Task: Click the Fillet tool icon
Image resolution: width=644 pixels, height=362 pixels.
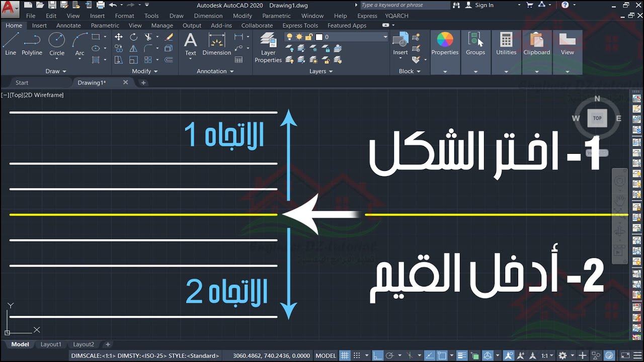Action: 148,48
